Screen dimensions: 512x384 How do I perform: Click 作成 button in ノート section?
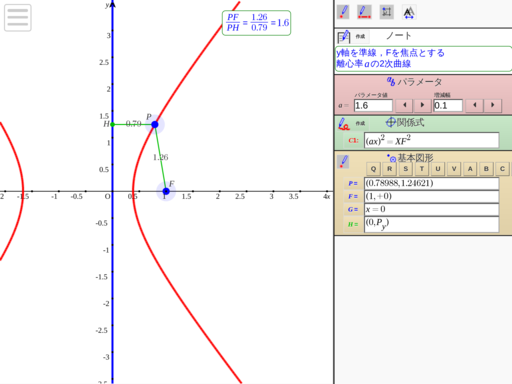coord(360,36)
